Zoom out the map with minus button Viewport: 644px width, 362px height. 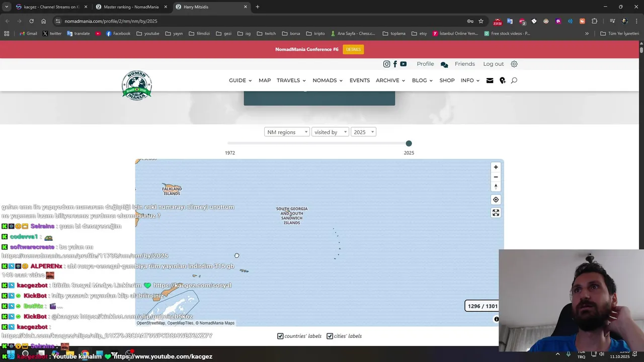pyautogui.click(x=496, y=177)
